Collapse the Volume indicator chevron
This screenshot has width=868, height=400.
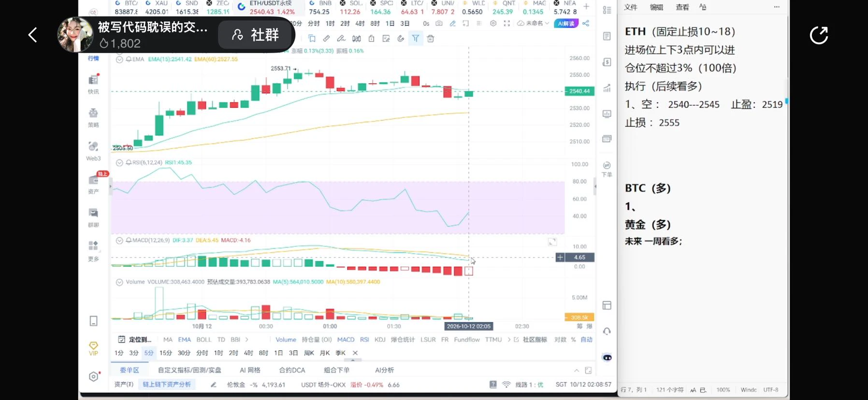coord(119,282)
